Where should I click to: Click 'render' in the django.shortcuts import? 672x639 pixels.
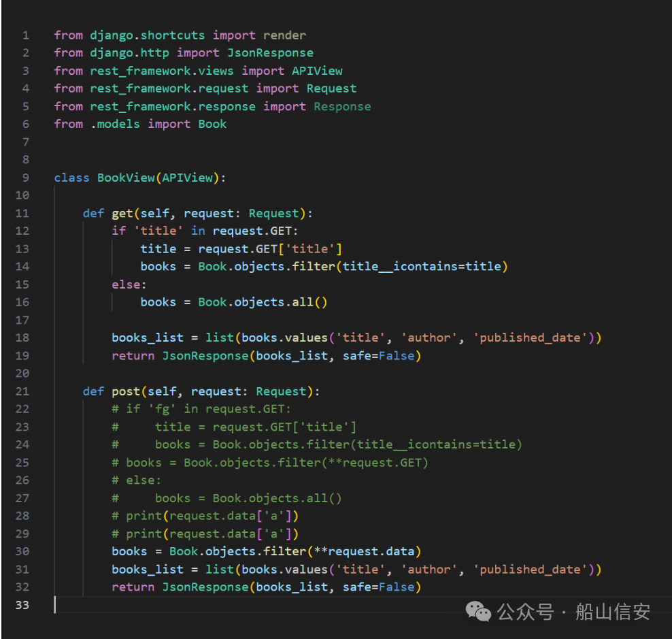click(x=284, y=35)
